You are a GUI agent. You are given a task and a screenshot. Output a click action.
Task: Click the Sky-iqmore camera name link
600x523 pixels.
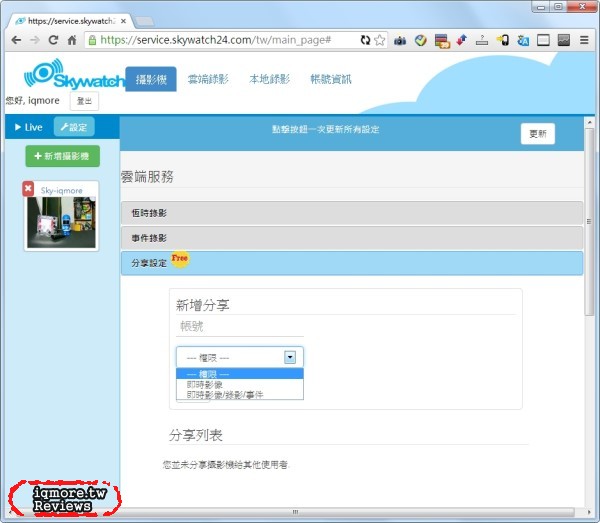coord(62,191)
